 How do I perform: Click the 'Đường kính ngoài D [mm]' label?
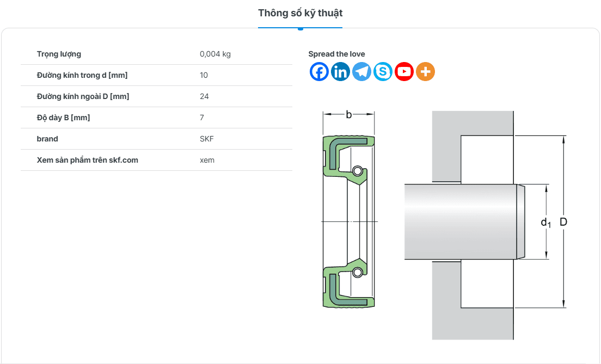point(83,96)
